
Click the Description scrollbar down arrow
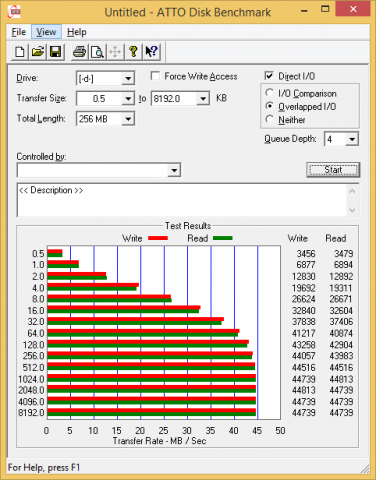(352, 210)
